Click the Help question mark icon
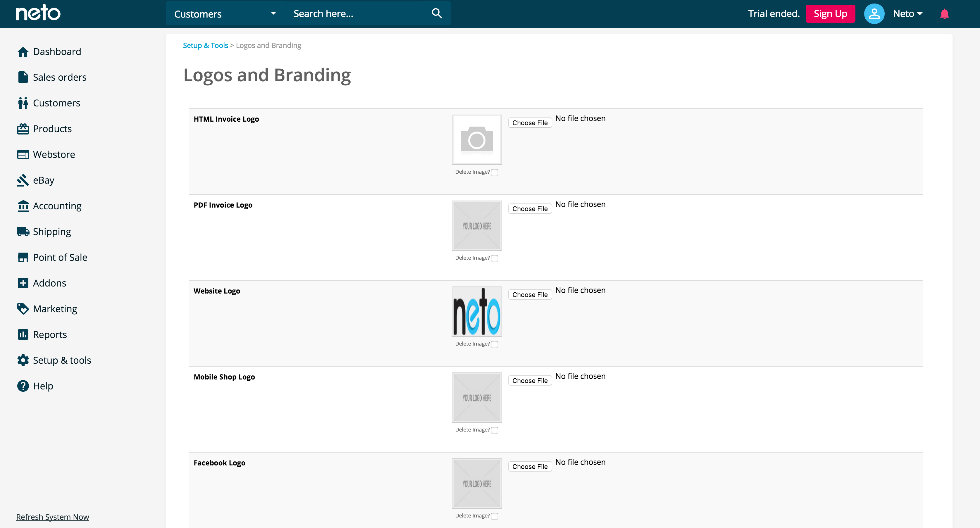 coord(23,386)
